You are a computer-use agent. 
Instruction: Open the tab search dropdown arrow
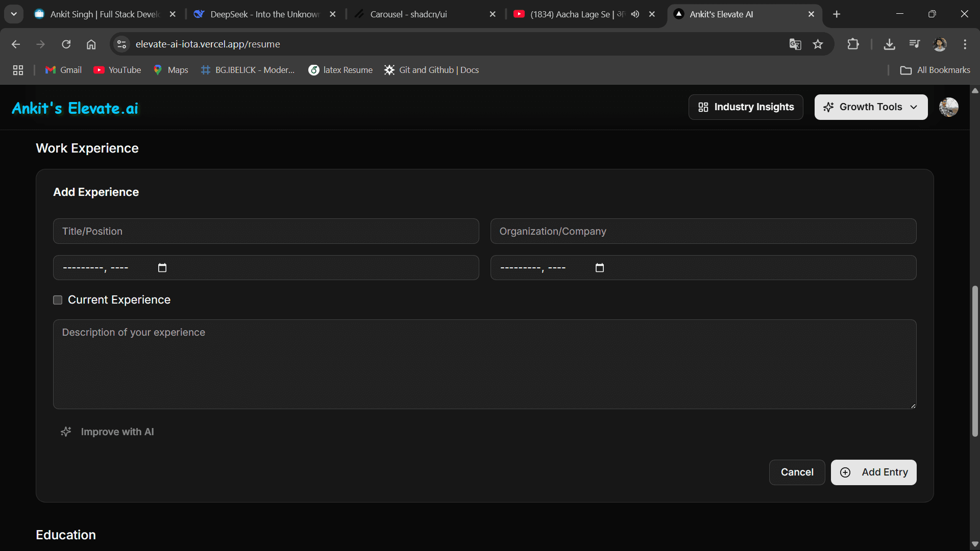tap(14, 14)
